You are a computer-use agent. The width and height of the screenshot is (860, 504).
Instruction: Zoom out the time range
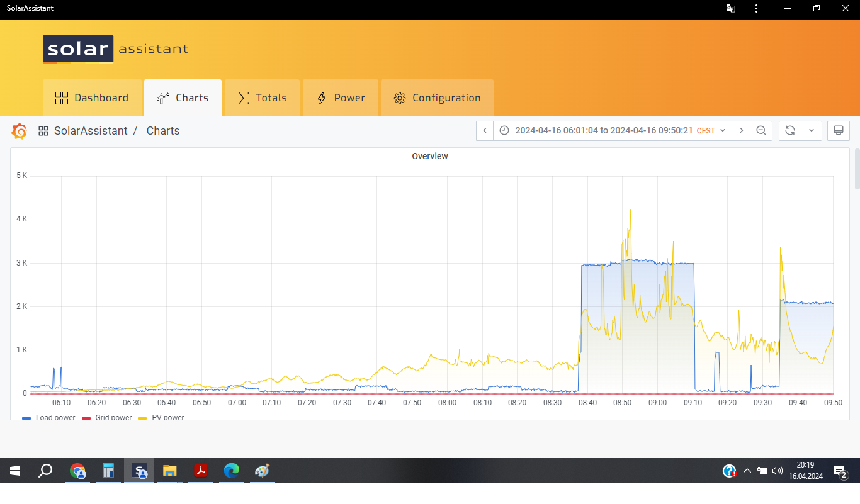pyautogui.click(x=761, y=131)
